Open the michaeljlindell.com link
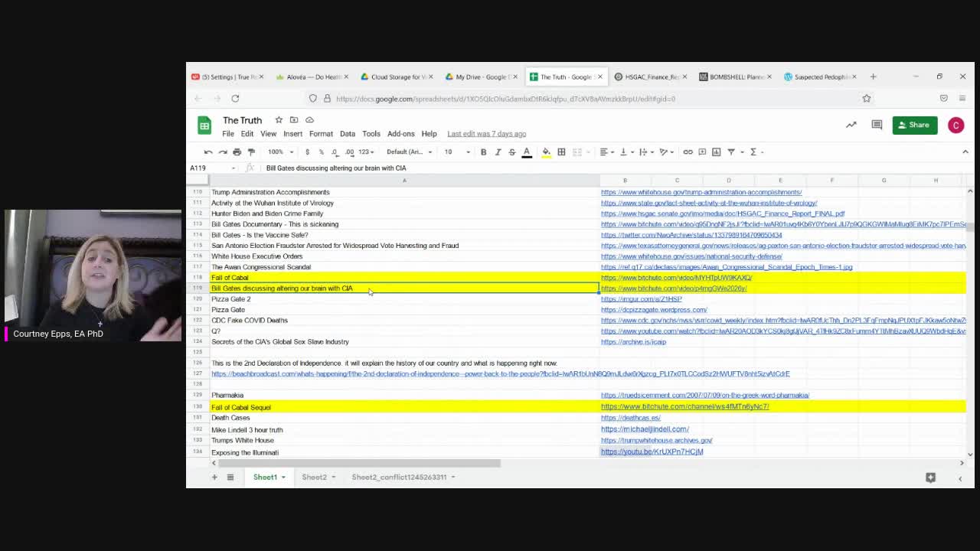The width and height of the screenshot is (980, 551). [x=645, y=429]
